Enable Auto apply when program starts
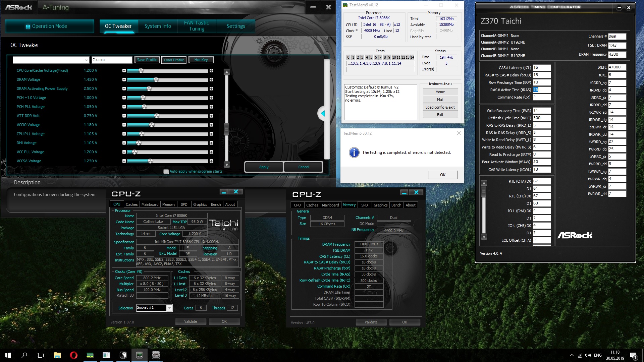The height and width of the screenshot is (362, 644). (166, 172)
